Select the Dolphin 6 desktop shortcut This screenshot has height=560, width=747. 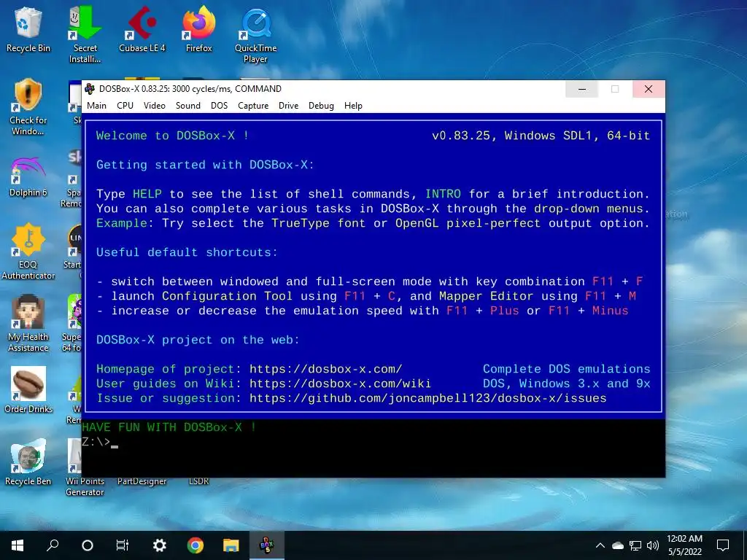[x=28, y=176]
